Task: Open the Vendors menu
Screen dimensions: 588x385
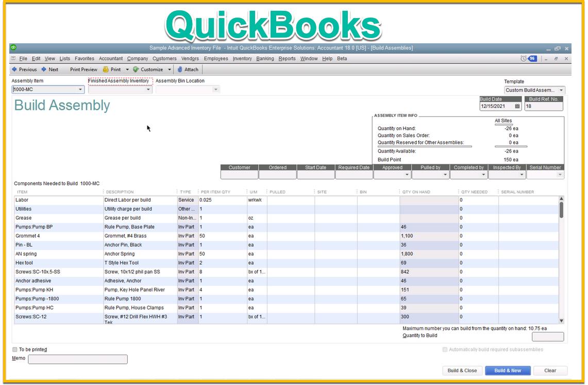Action: (190, 58)
